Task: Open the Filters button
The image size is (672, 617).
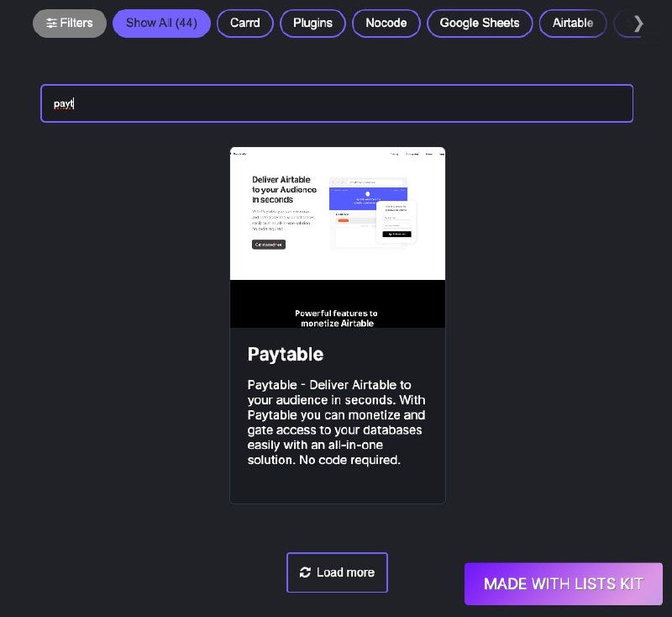Action: 70,24
